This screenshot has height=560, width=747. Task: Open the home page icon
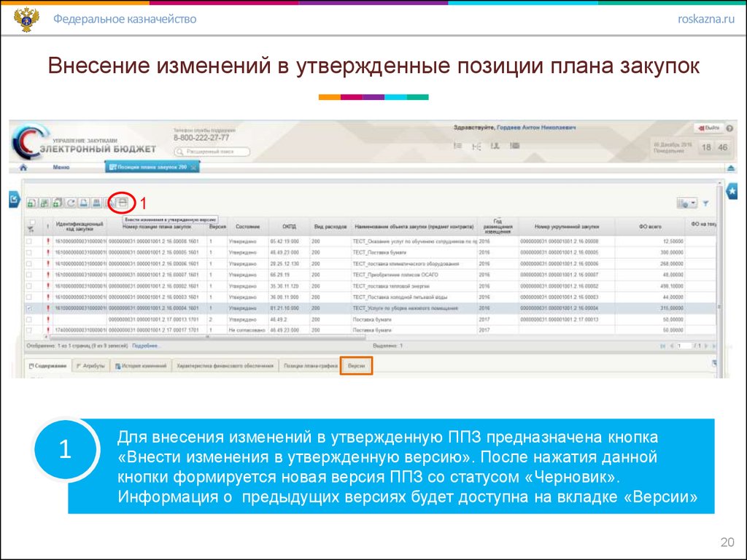tap(23, 168)
